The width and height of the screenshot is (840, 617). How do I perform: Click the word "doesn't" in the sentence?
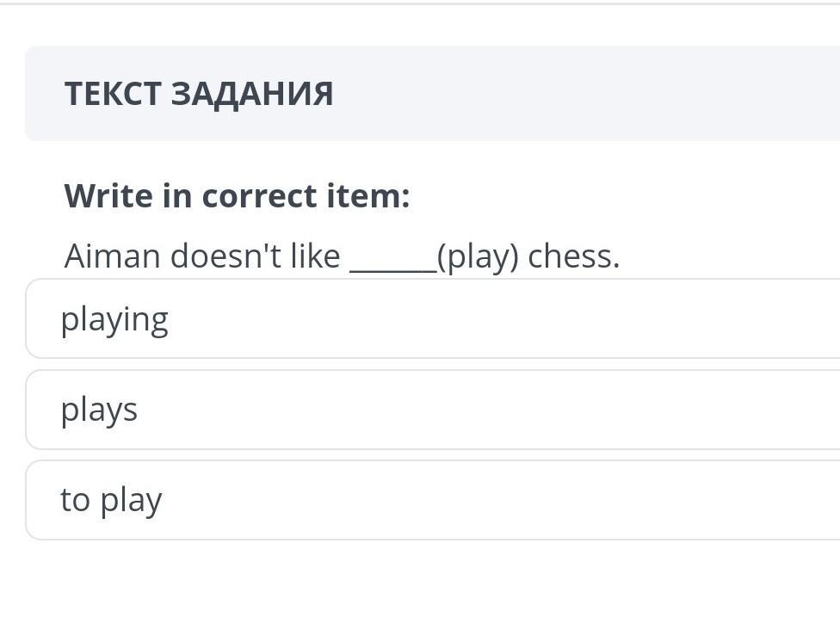(218, 256)
